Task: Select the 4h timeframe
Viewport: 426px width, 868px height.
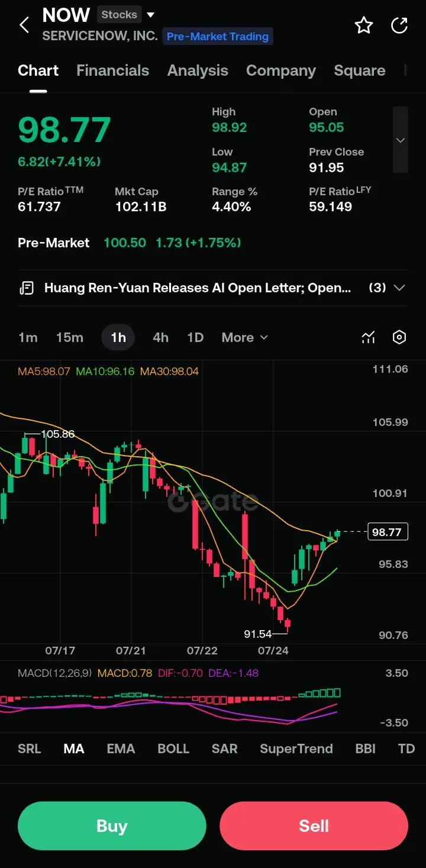Action: click(x=160, y=337)
